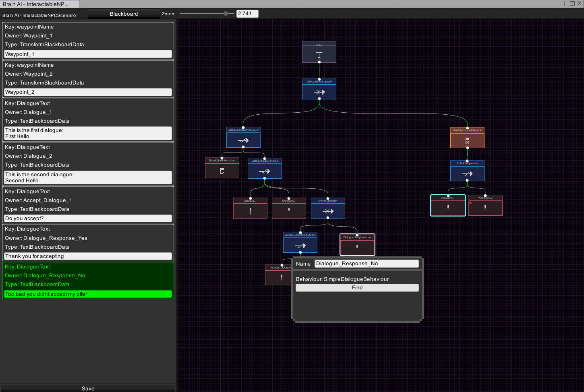Click 'Owner: Accept_Dialogue_1' entry text
The height and width of the screenshot is (392, 584).
(38, 200)
